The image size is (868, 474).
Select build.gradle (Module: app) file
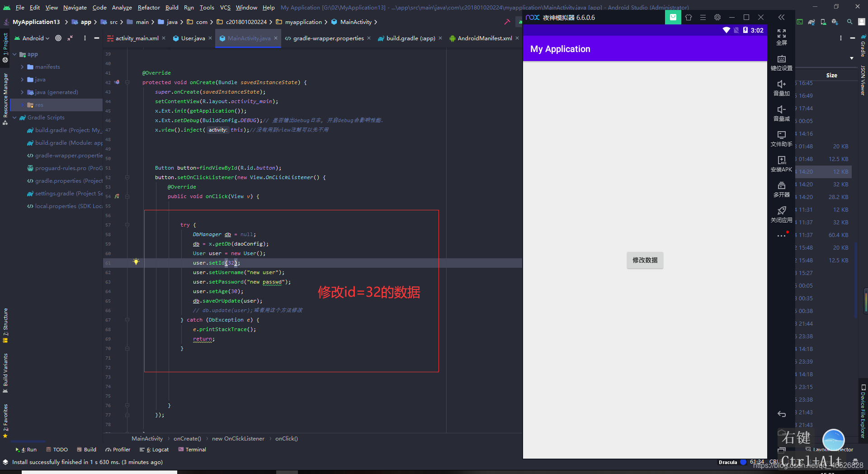point(65,143)
